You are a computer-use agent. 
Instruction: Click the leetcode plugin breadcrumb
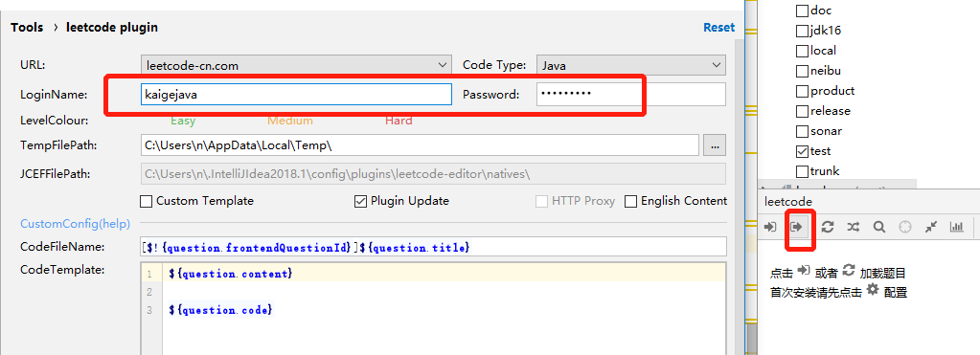pyautogui.click(x=112, y=28)
